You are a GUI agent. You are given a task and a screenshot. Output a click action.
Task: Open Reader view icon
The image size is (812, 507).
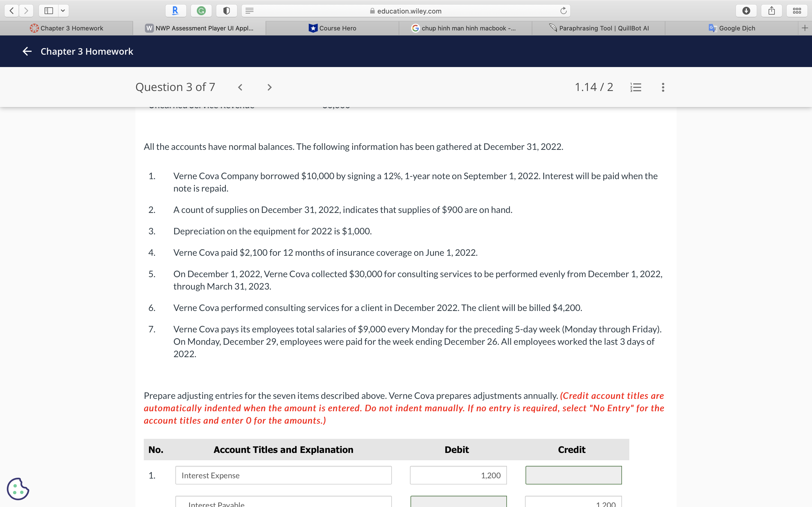tap(250, 10)
